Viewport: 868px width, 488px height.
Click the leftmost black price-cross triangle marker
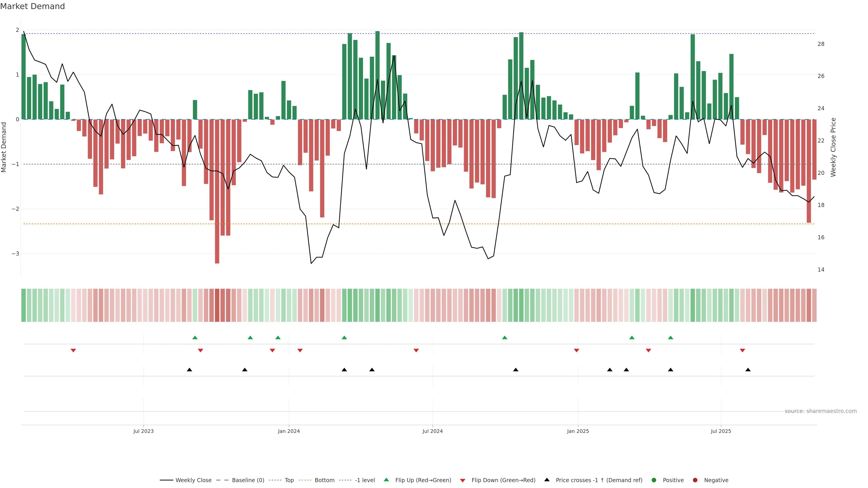189,370
